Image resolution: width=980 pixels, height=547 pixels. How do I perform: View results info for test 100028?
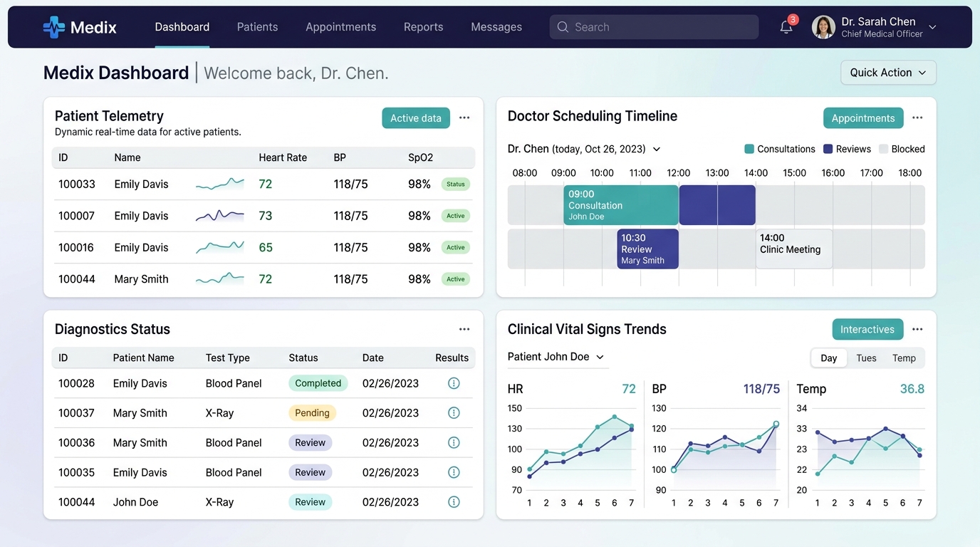coord(454,383)
